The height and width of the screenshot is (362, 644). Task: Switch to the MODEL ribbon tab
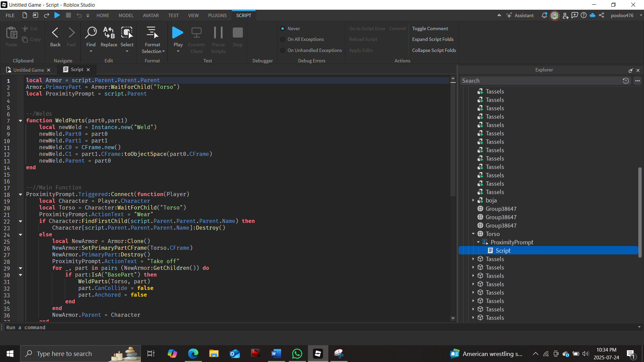(x=126, y=15)
